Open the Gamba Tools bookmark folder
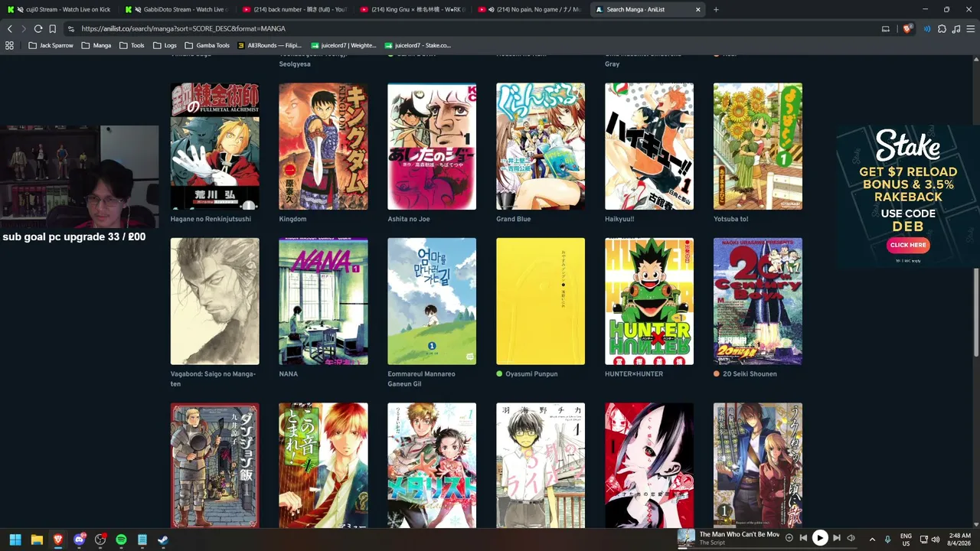This screenshot has height=551, width=980. click(x=207, y=45)
